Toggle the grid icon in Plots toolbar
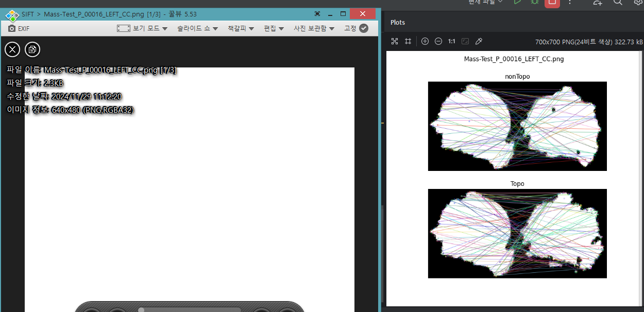The height and width of the screenshot is (312, 644). 408,41
